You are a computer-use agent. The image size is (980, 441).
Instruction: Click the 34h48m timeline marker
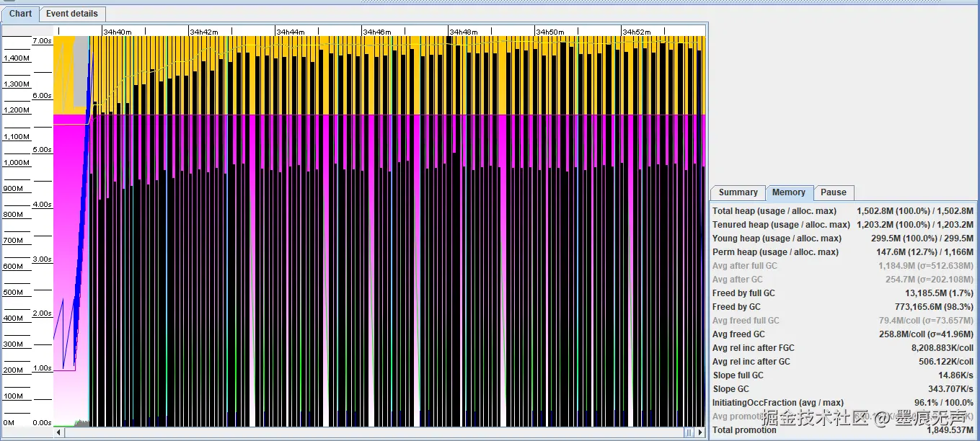tap(463, 32)
